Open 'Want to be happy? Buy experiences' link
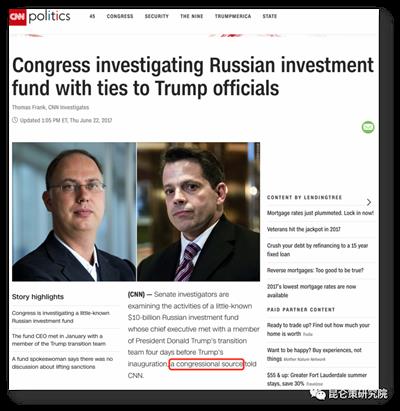 [x=314, y=354]
